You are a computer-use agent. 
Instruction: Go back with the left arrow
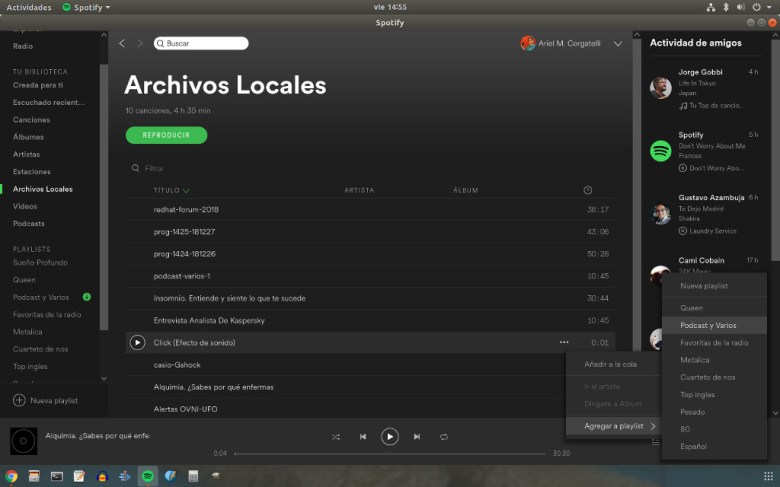click(122, 43)
